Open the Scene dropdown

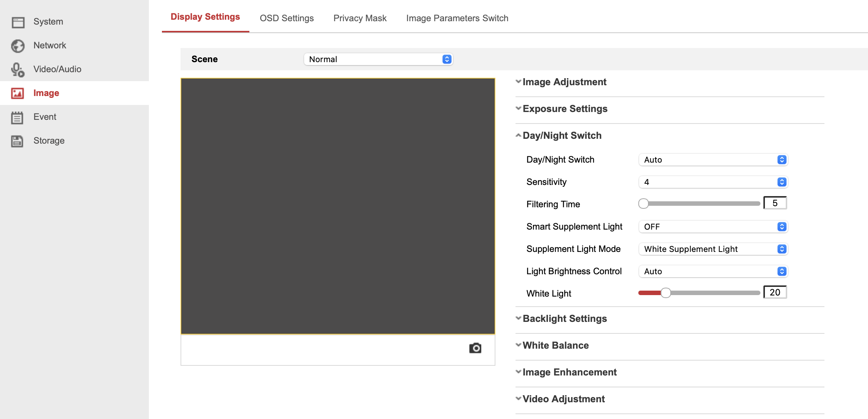378,59
